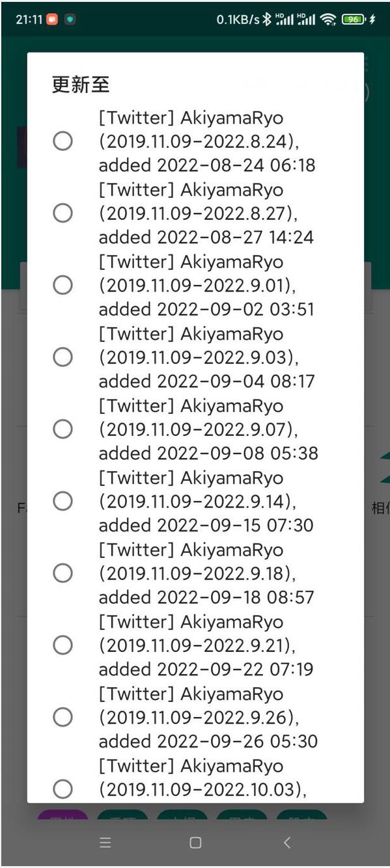Select the version added 2022-09-15 07:30
This screenshot has height=868, width=390.
click(x=63, y=501)
